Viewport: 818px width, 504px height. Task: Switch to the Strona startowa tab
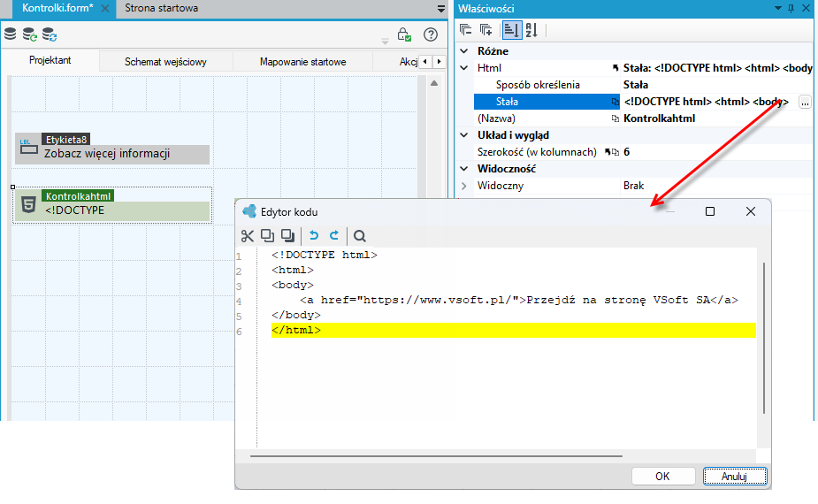pos(161,8)
